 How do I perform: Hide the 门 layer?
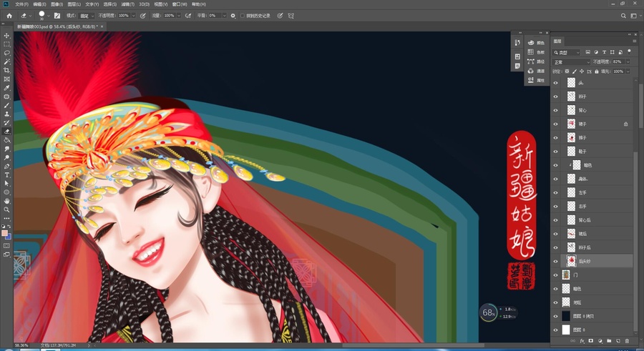pos(556,275)
